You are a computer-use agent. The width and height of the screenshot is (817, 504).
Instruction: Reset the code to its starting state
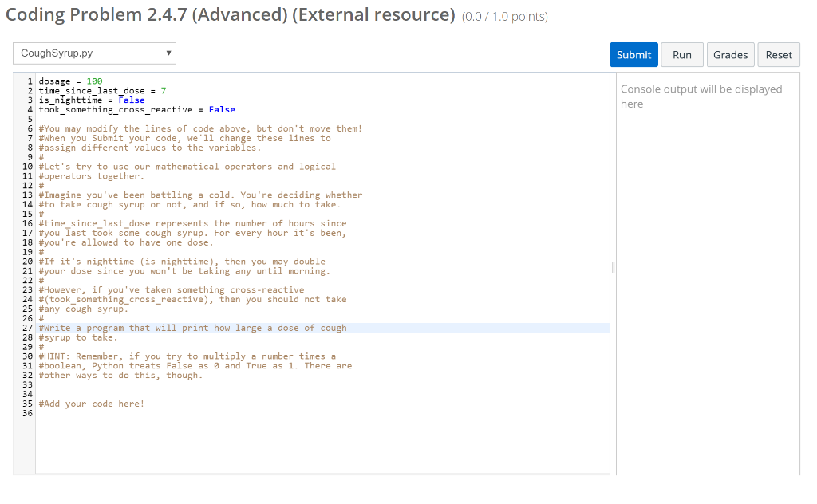point(778,54)
